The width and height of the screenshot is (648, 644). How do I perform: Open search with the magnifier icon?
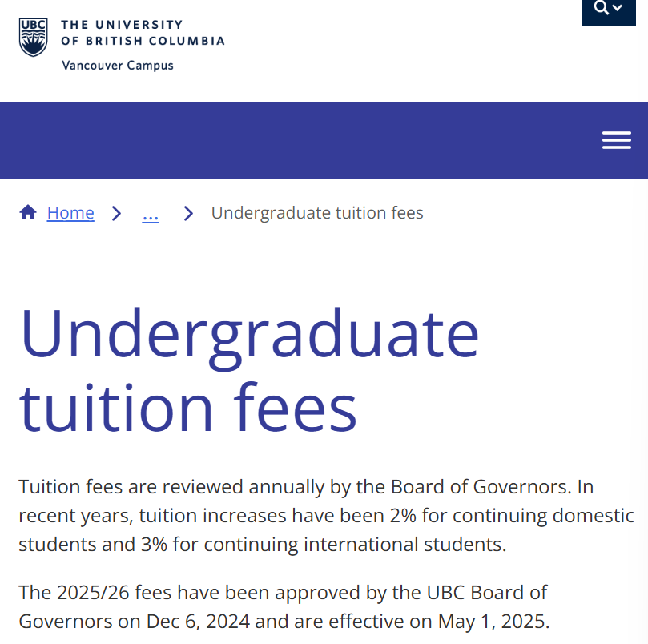[601, 7]
